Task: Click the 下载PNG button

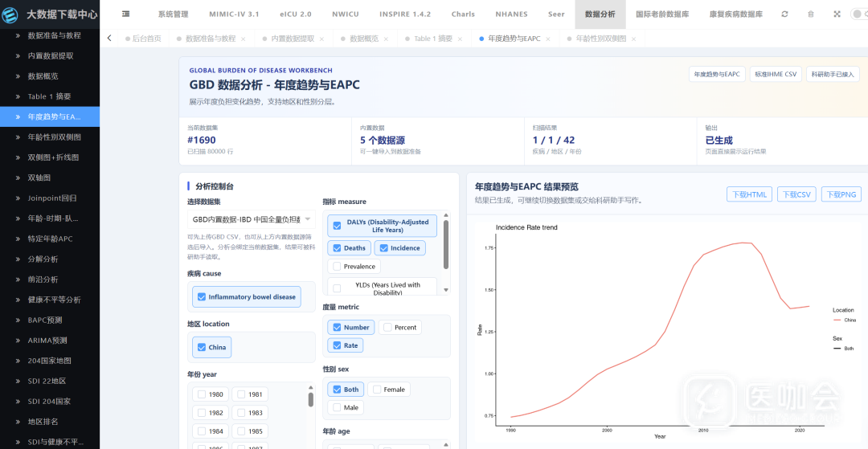Action: pyautogui.click(x=841, y=194)
